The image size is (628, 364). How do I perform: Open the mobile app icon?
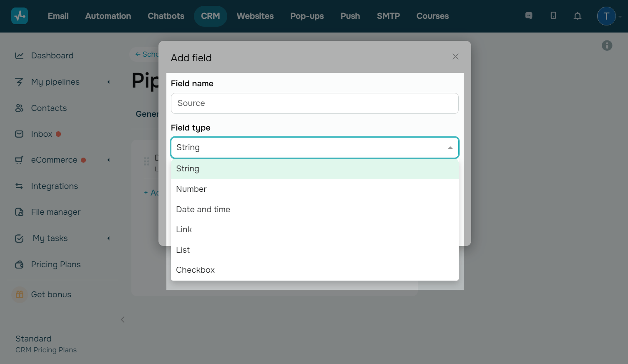pyautogui.click(x=553, y=16)
